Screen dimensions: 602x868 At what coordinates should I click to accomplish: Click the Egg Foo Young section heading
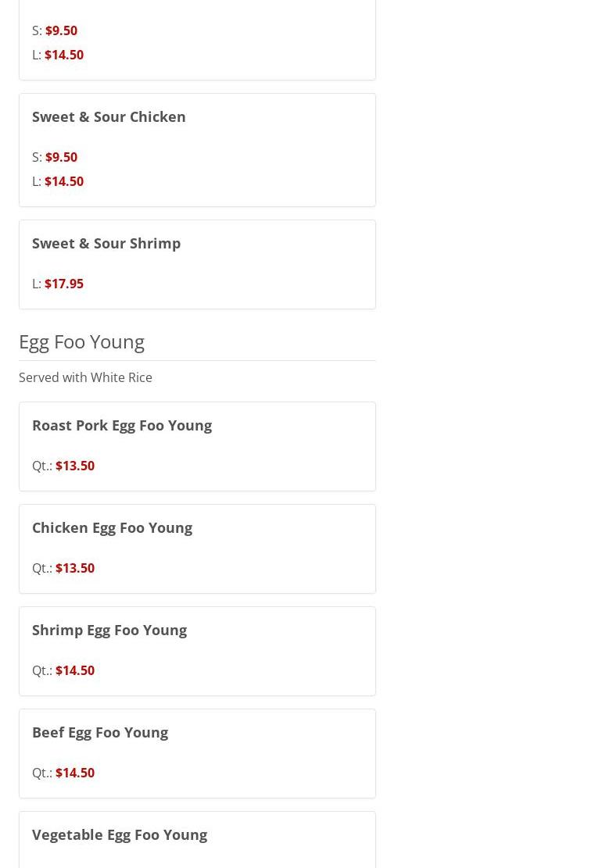tap(81, 341)
